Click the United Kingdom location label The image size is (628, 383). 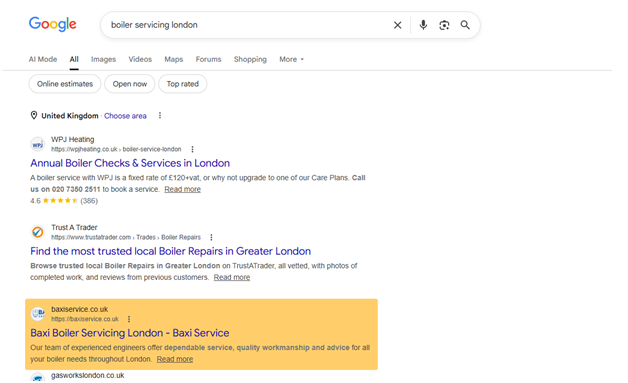[x=70, y=116]
